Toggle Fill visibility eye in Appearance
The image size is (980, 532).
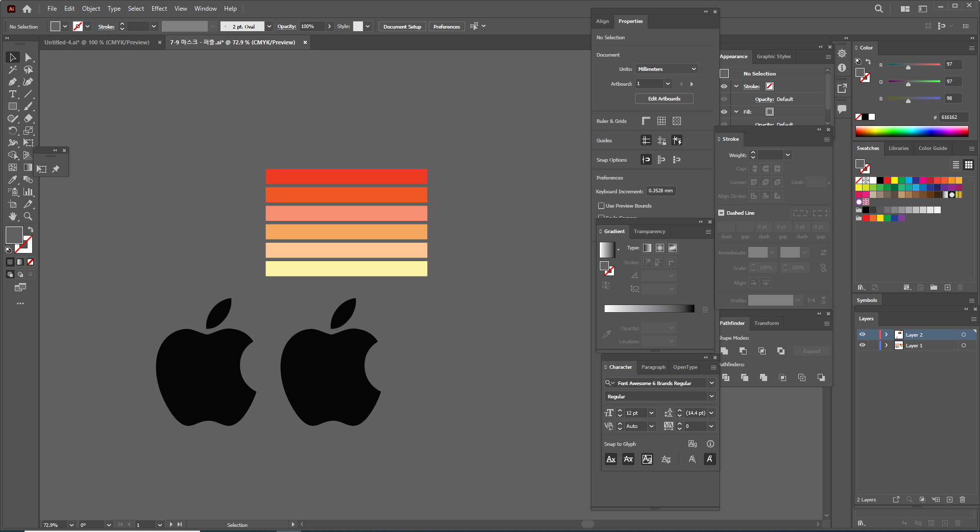click(x=724, y=112)
